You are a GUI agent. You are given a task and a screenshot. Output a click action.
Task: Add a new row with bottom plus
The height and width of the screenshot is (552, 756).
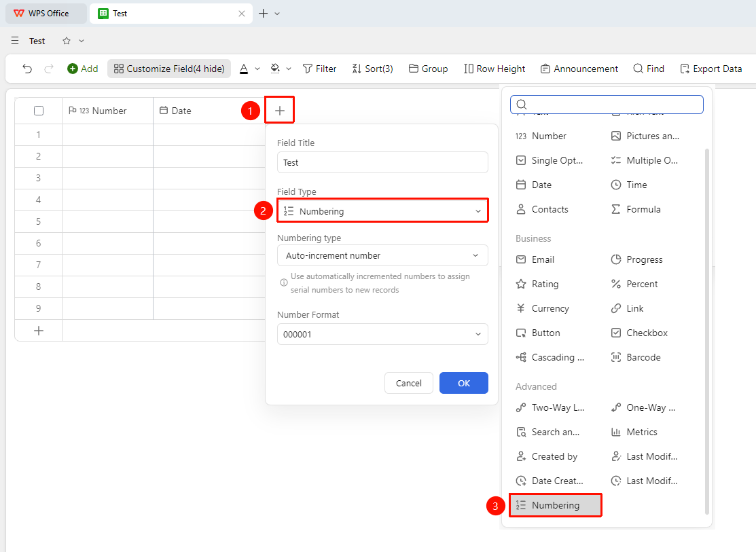point(39,331)
